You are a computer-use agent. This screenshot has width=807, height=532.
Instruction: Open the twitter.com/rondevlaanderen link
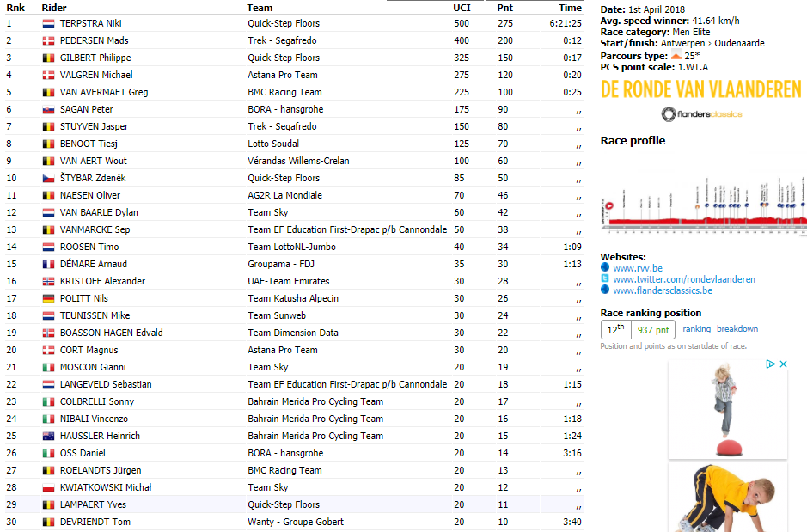pos(684,279)
